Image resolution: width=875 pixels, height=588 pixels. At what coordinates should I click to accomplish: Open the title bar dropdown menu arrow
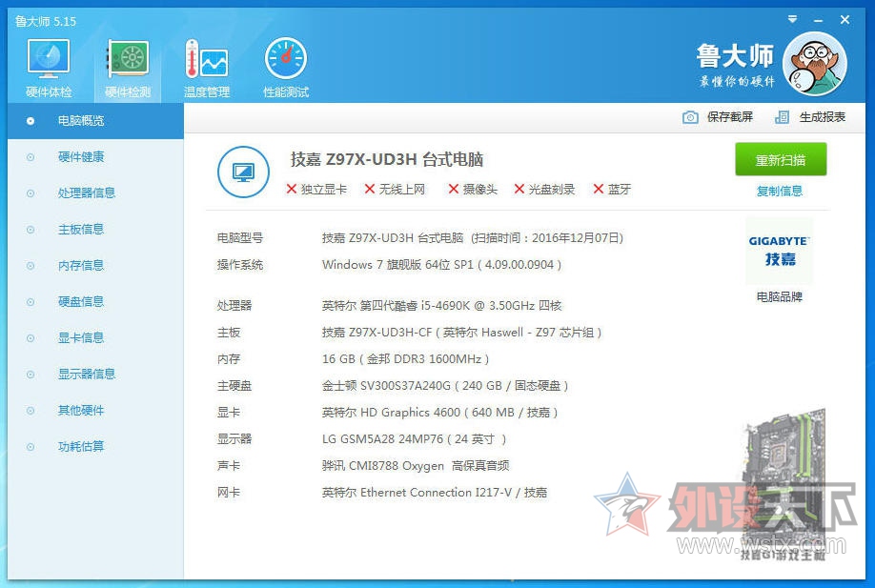tap(792, 19)
